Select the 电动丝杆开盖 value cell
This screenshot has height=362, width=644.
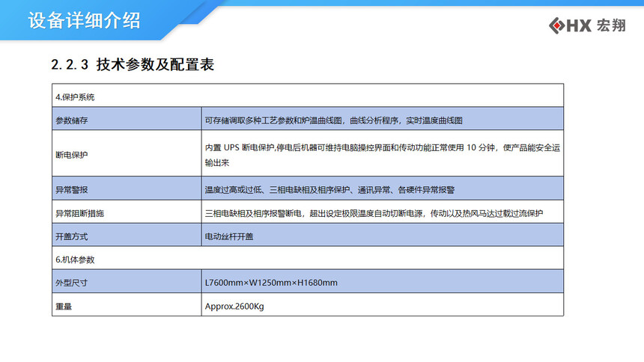pos(229,236)
